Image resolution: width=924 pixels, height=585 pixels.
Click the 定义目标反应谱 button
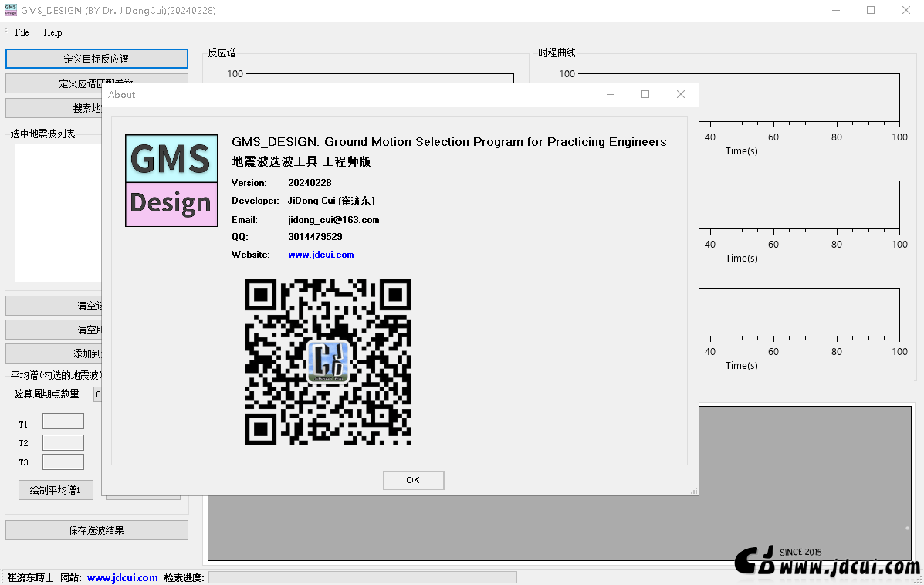[x=96, y=59]
